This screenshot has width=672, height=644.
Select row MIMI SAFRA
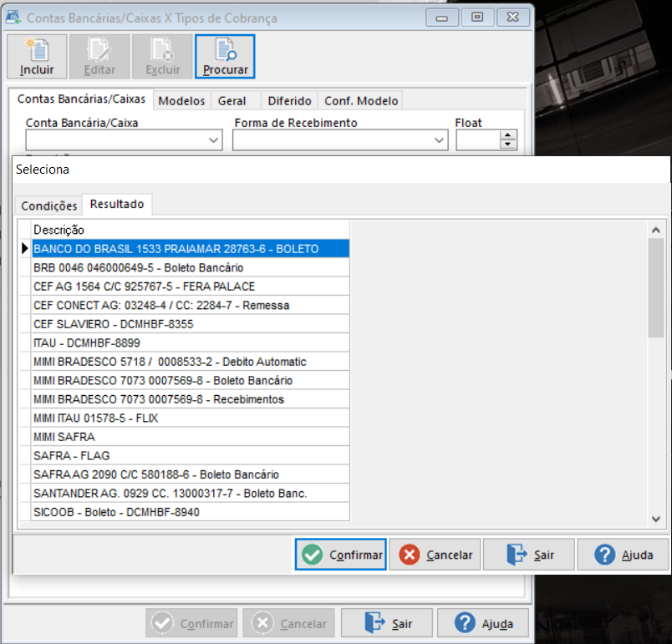click(191, 437)
